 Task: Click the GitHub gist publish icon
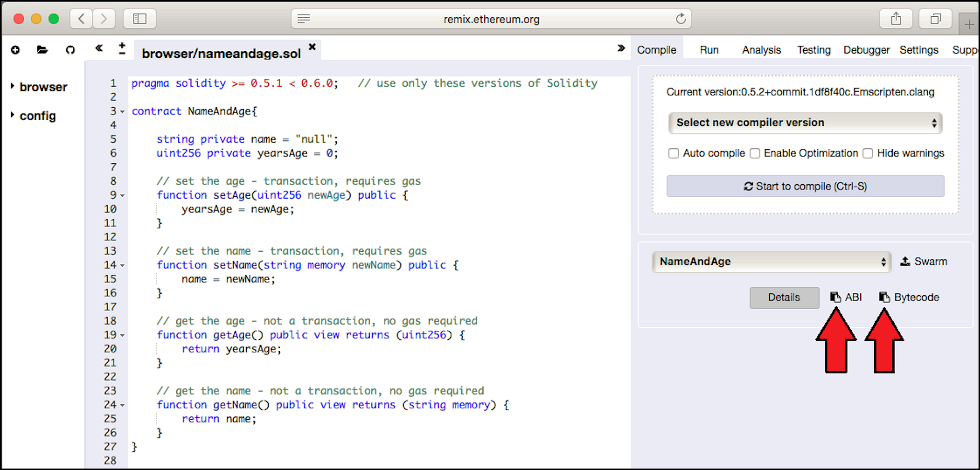tap(70, 50)
